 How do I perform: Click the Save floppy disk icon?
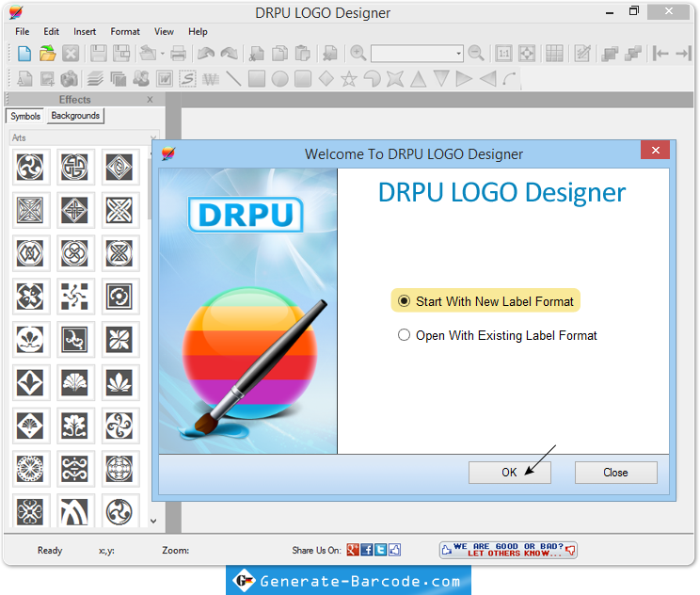tap(99, 54)
